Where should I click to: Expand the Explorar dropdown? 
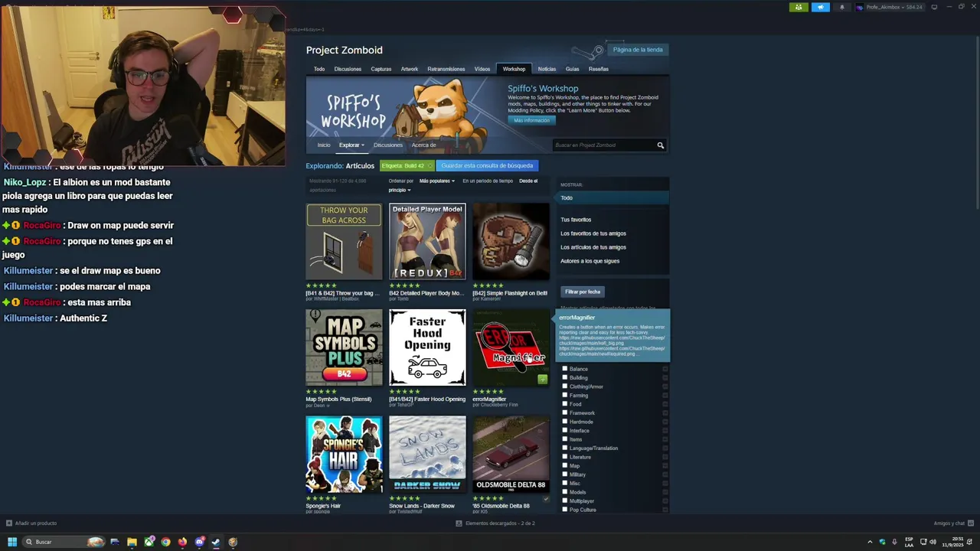[351, 145]
